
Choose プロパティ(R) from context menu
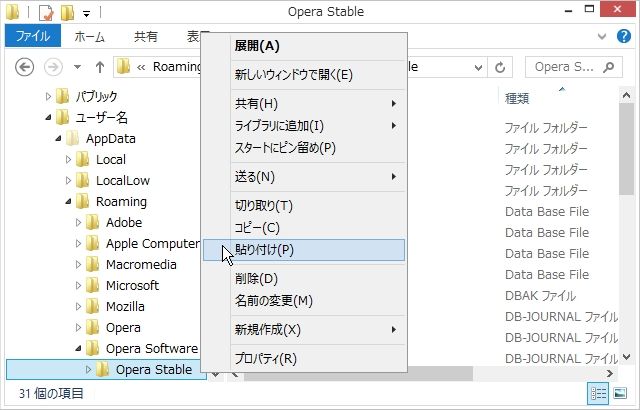[x=304, y=359]
